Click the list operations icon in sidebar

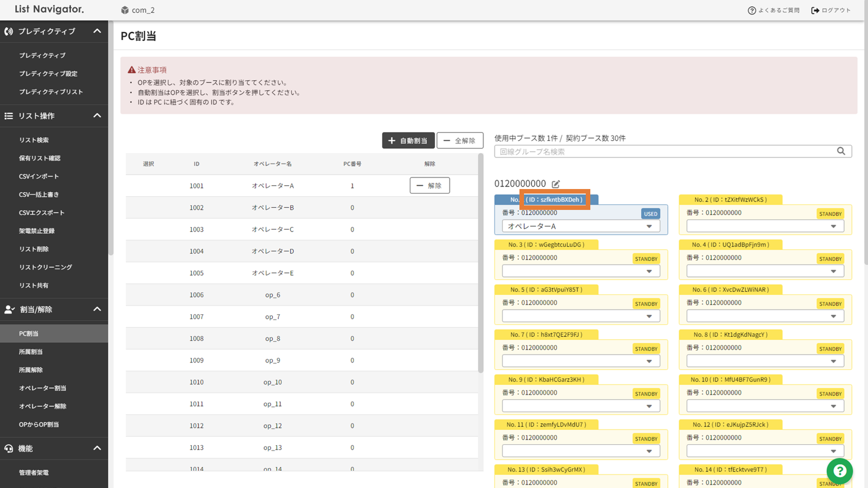(9, 116)
